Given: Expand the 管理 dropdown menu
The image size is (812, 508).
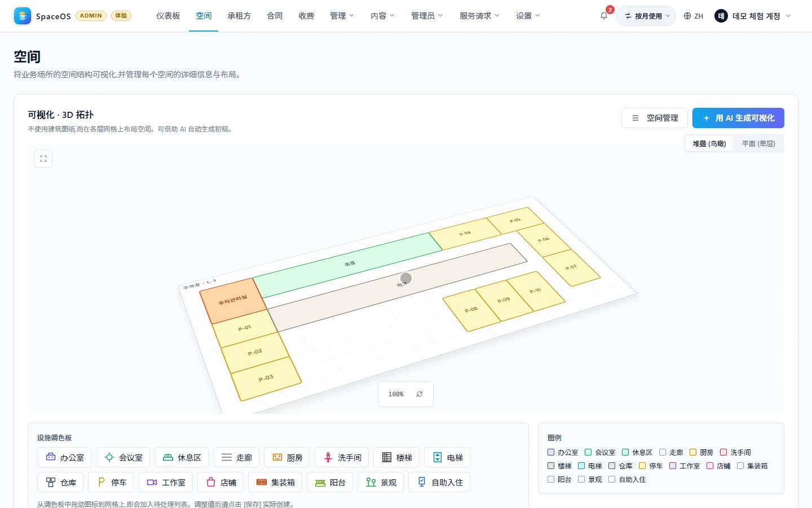Looking at the screenshot, I should tap(342, 16).
